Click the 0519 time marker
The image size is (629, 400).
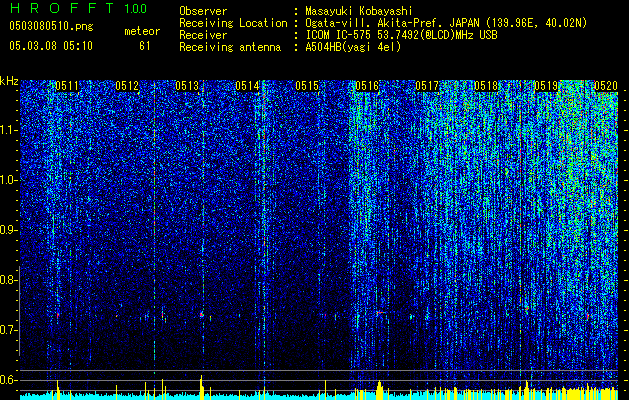point(546,86)
